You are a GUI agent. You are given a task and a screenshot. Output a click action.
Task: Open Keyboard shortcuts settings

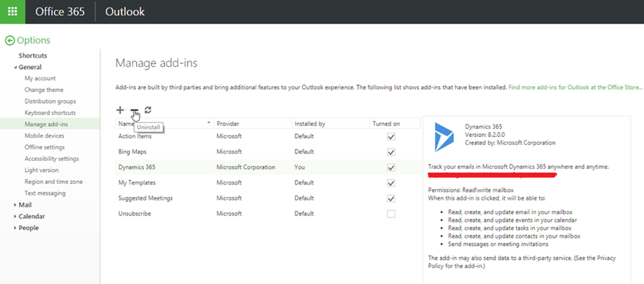pos(50,113)
